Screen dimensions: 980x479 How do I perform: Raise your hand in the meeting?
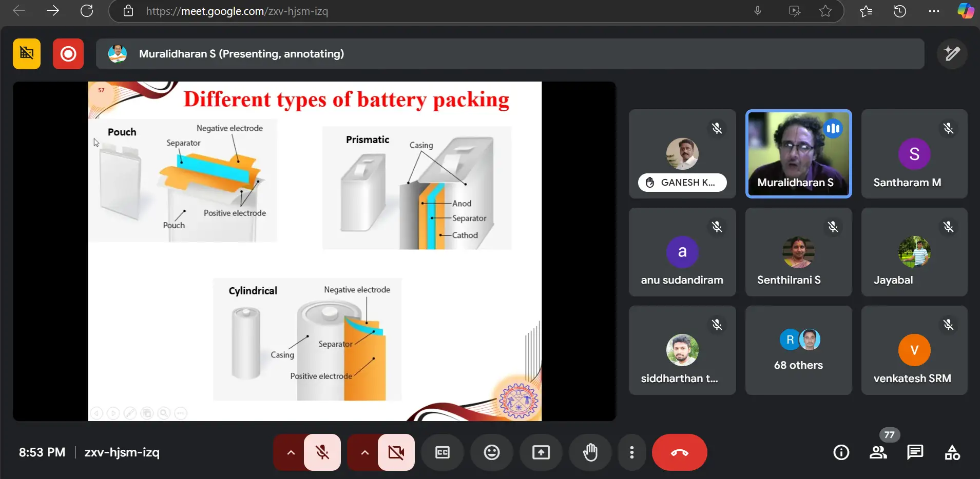coord(590,452)
